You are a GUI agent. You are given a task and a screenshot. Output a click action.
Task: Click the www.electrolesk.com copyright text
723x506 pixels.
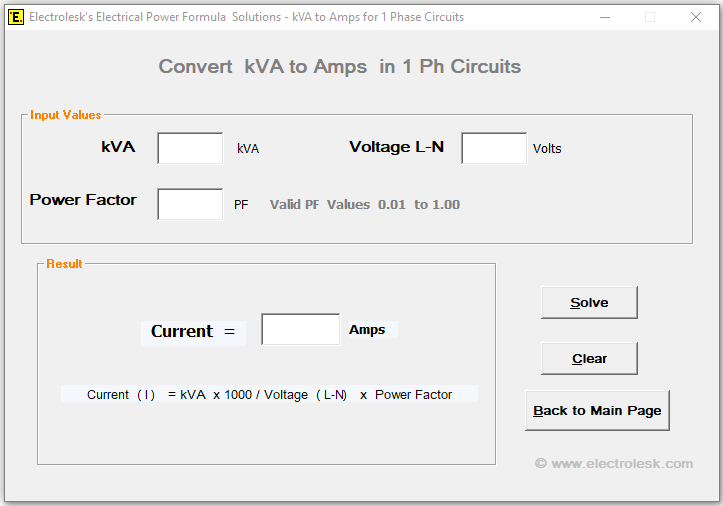(613, 463)
